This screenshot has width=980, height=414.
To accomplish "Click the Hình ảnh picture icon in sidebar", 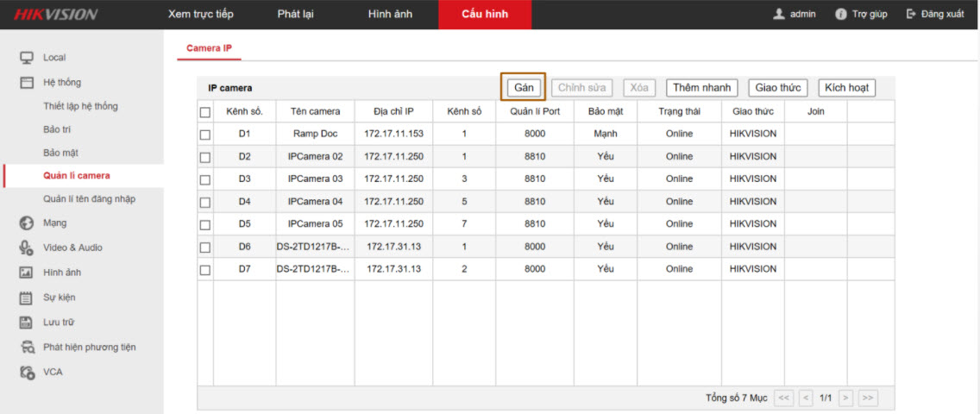I will (x=27, y=273).
